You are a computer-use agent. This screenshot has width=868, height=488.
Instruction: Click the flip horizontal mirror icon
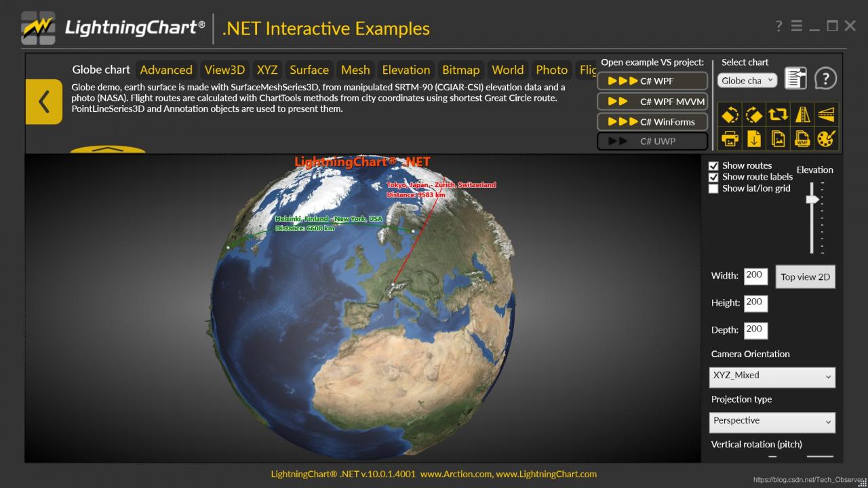(x=802, y=115)
